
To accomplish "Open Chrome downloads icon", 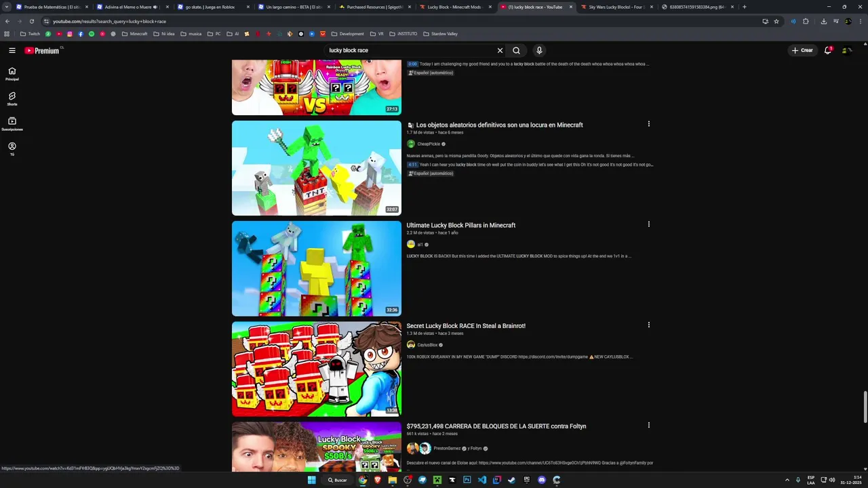I will coord(823,21).
